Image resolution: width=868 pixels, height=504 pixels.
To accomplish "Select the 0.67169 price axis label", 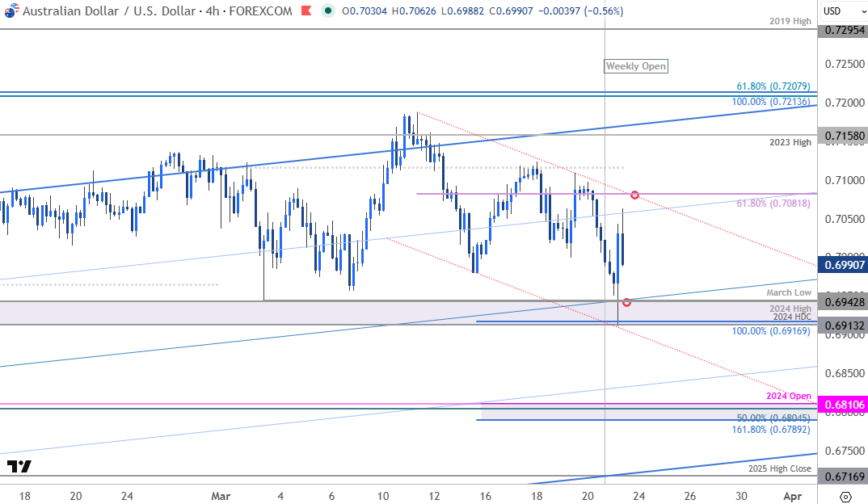I will click(845, 476).
